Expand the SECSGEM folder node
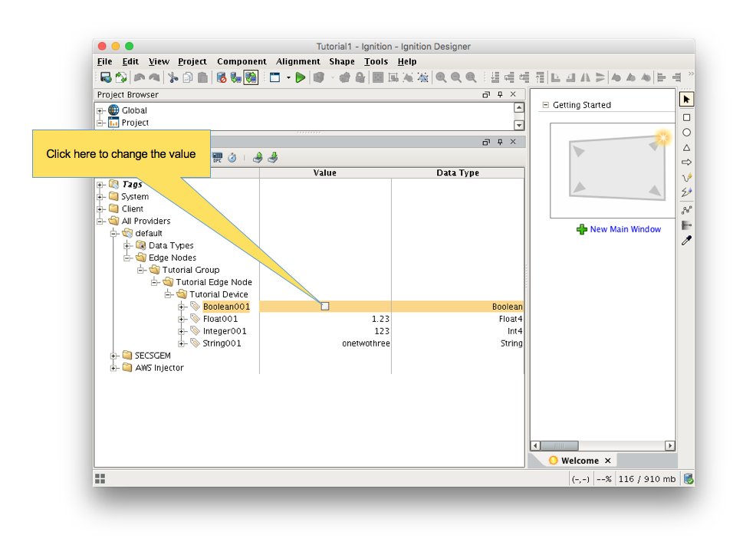The height and width of the screenshot is (558, 756). click(x=114, y=356)
